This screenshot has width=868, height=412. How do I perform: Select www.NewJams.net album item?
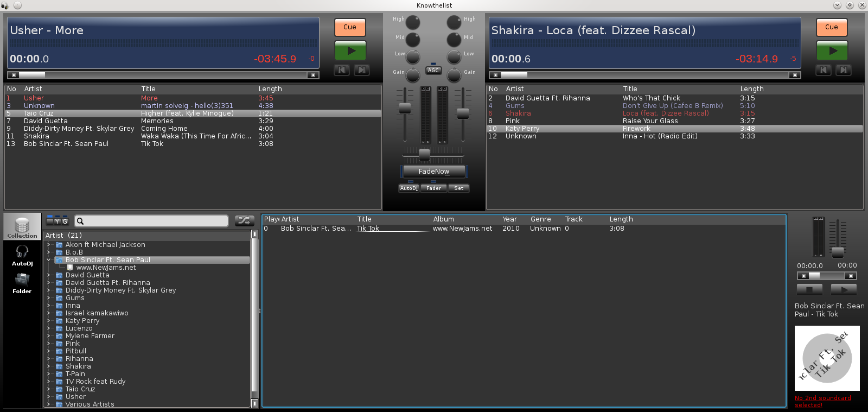point(106,268)
